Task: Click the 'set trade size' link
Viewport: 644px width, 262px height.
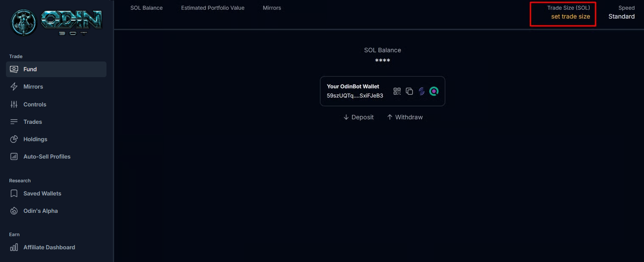Action: tap(570, 17)
